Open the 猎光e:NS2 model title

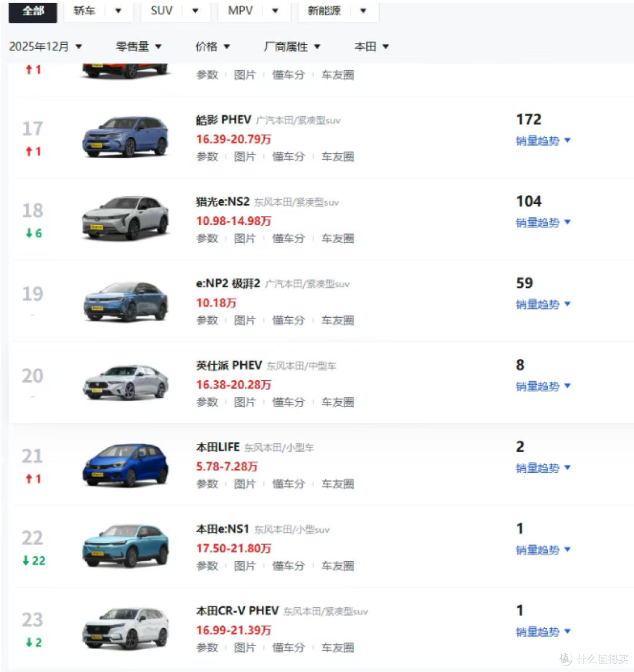tap(222, 201)
